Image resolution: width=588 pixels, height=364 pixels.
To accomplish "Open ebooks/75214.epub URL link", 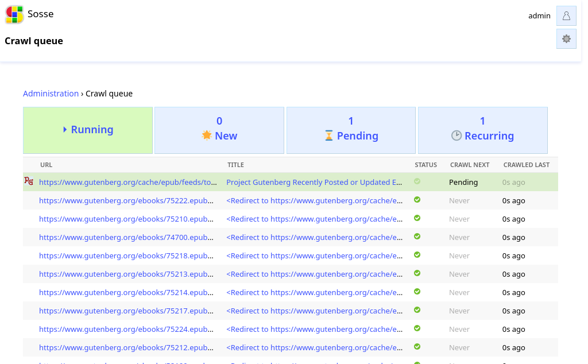I will 126,292.
